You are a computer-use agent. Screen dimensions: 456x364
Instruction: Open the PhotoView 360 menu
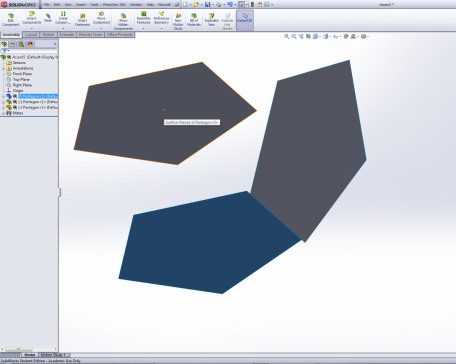(x=114, y=5)
